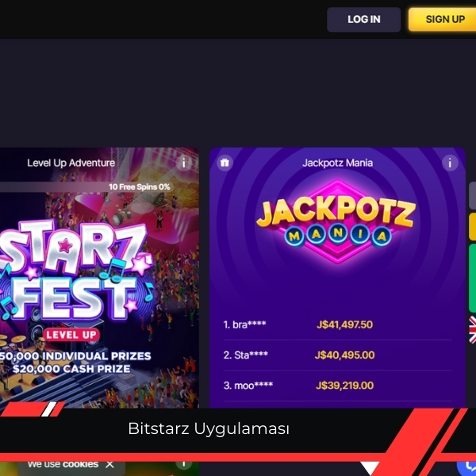Click the Bitstarz Uygulaması caption text
The image size is (476, 476).
click(x=209, y=429)
